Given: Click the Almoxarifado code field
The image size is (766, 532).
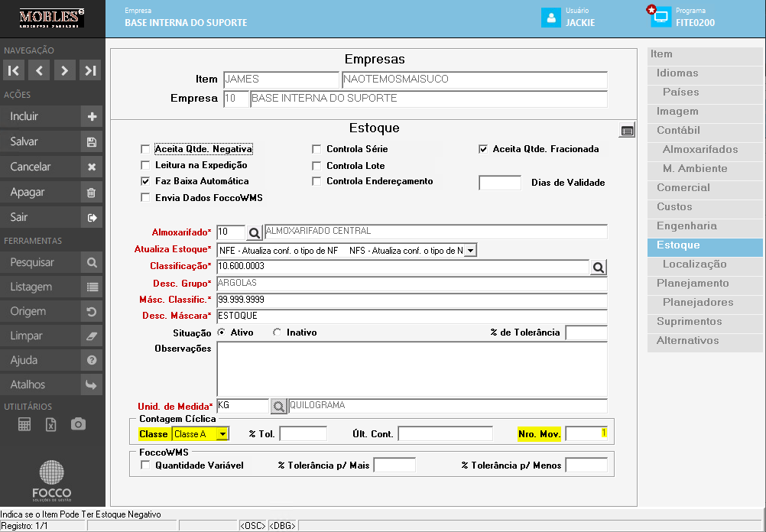Looking at the screenshot, I should coord(231,232).
